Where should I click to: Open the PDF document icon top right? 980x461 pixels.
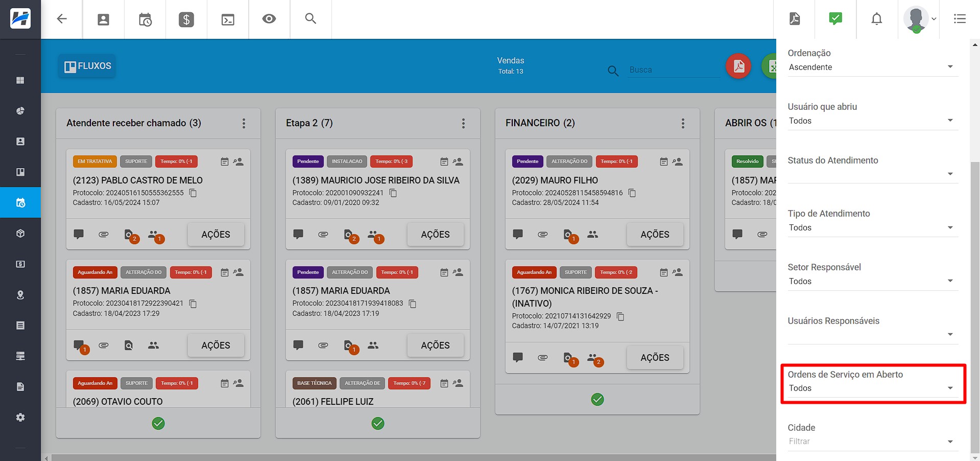coord(795,19)
